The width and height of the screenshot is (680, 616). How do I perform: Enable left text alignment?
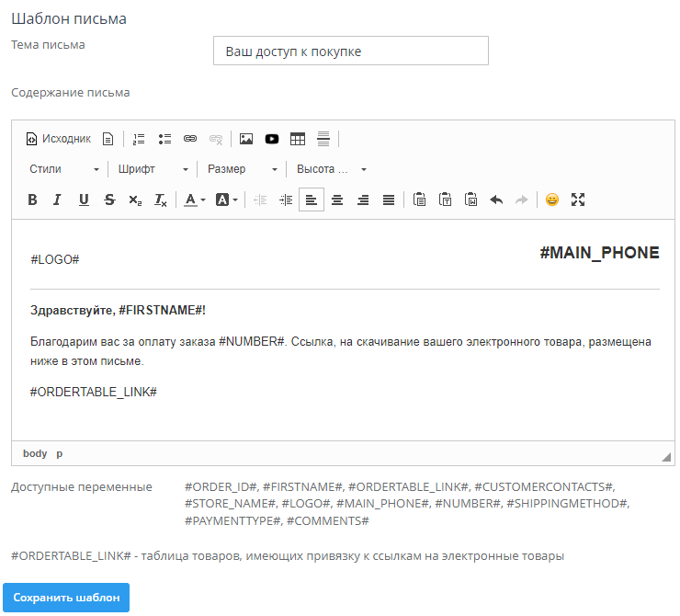click(312, 200)
